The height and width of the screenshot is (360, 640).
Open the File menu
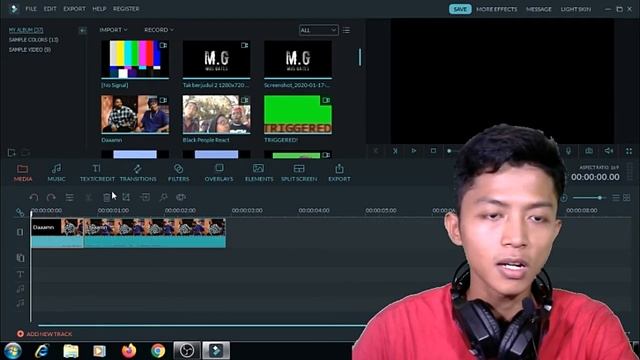click(31, 9)
